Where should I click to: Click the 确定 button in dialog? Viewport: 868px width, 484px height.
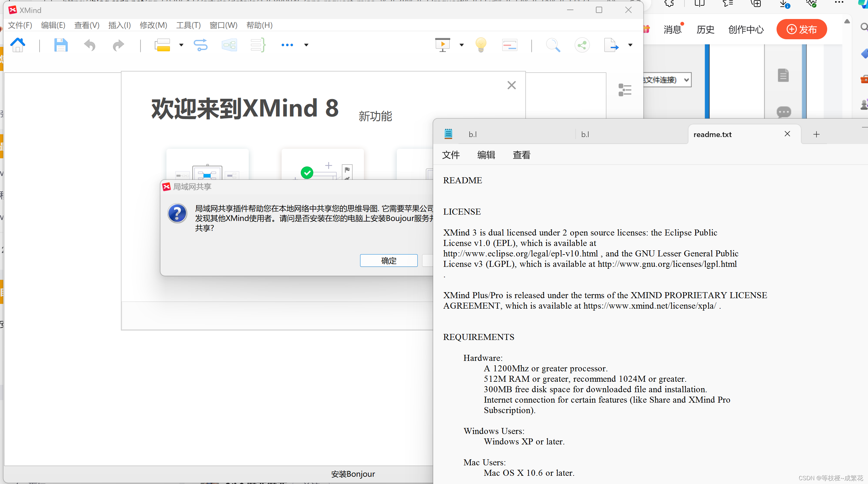pyautogui.click(x=389, y=261)
